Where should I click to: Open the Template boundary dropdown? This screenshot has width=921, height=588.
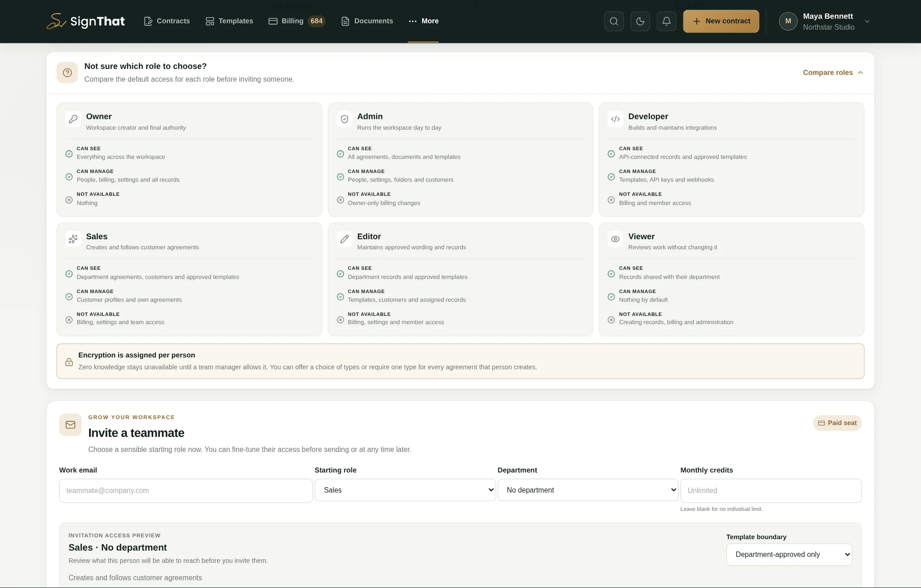789,554
